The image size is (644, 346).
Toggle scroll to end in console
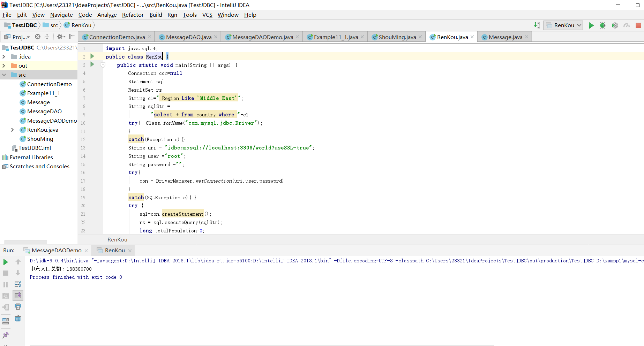point(18,295)
